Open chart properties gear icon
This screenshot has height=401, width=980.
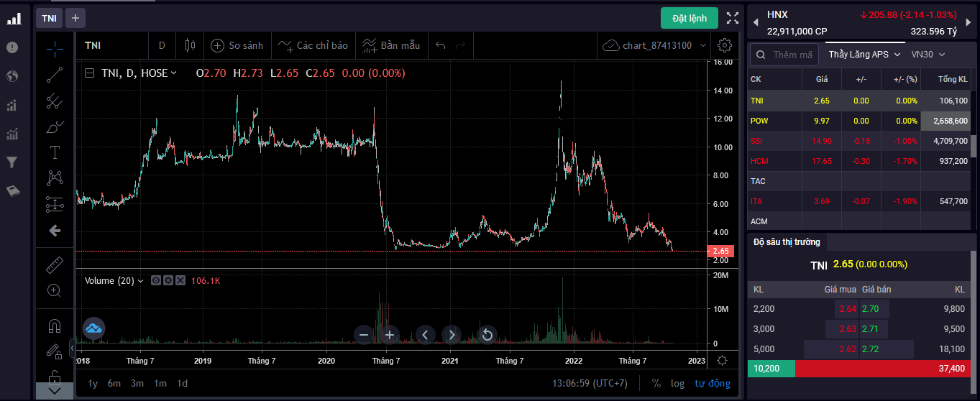[x=725, y=45]
